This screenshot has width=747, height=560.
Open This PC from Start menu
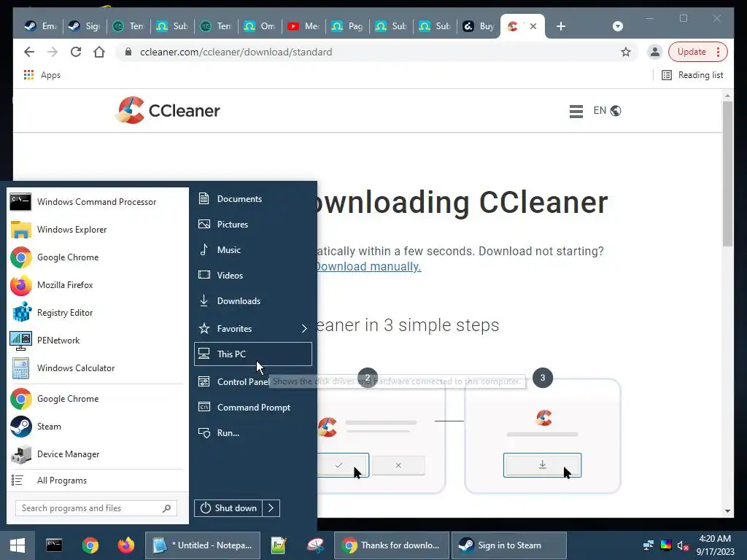tap(253, 354)
